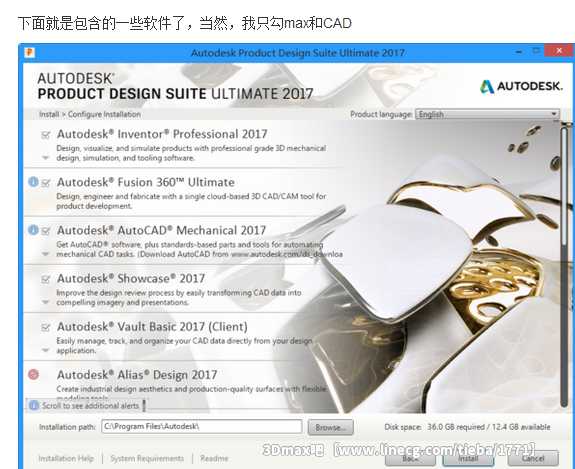Screen dimensions: 575x469
Task: Open the System Requirements link
Action: pos(147,458)
